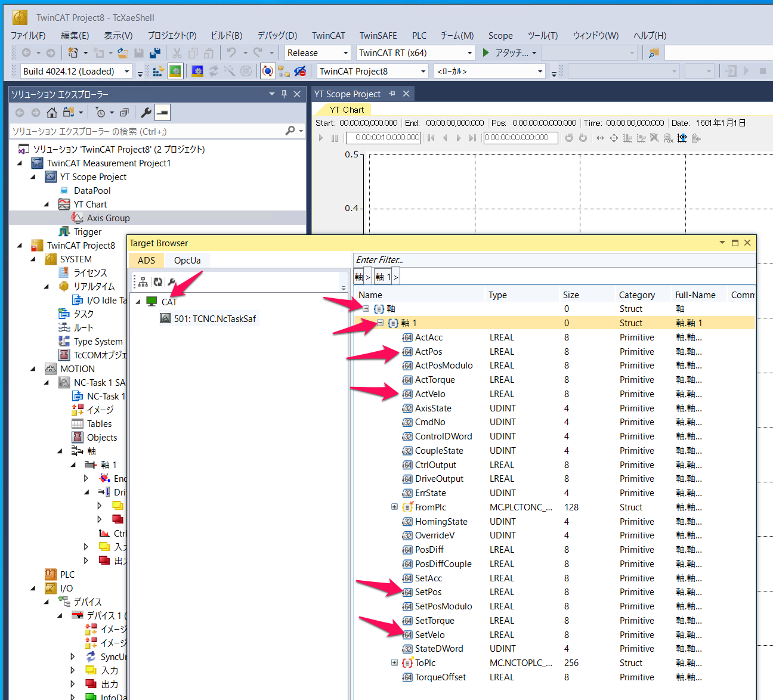Click the Sync with Active Document icon

click(x=69, y=113)
